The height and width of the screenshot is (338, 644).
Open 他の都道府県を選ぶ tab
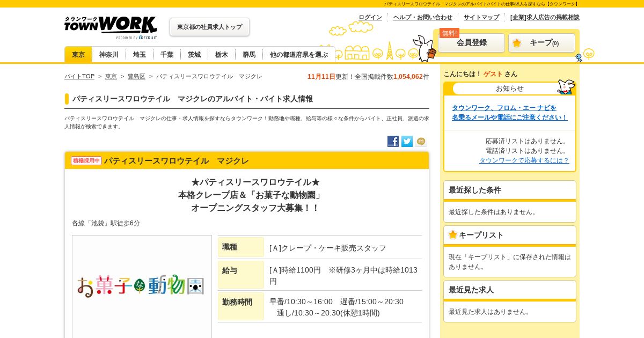click(x=299, y=55)
